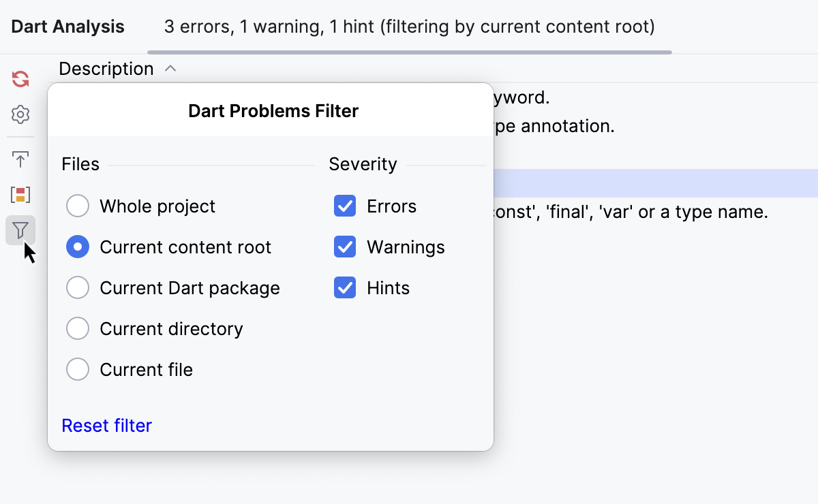The width and height of the screenshot is (818, 504).
Task: Open Dart Analysis server settings
Action: coord(20,114)
